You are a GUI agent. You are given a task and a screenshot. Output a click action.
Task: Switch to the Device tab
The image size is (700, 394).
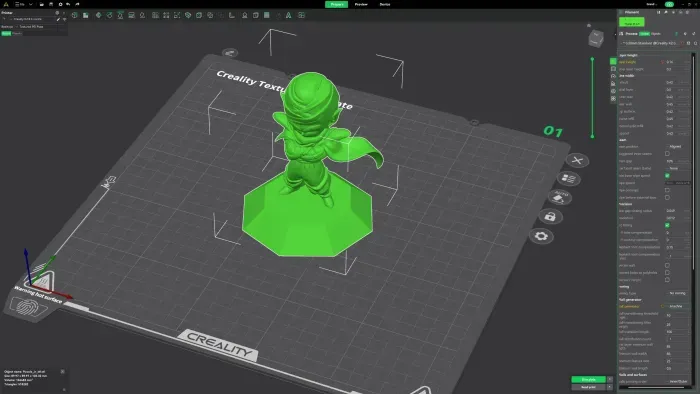[x=385, y=4]
